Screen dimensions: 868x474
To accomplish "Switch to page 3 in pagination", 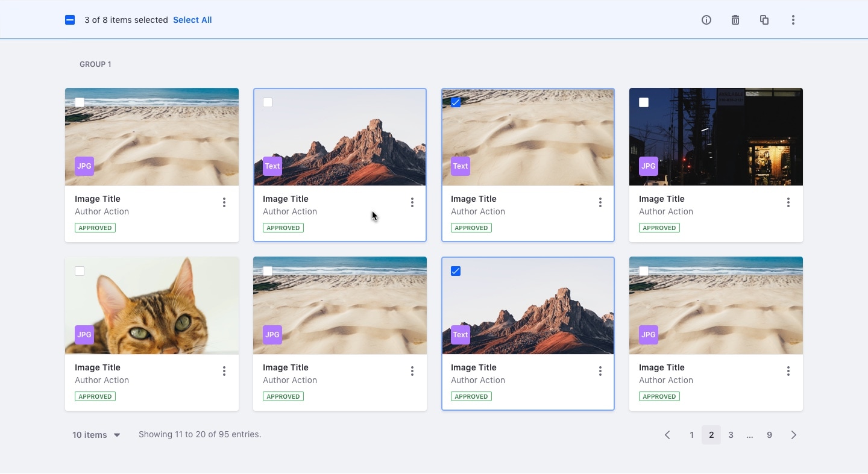I will 731,434.
